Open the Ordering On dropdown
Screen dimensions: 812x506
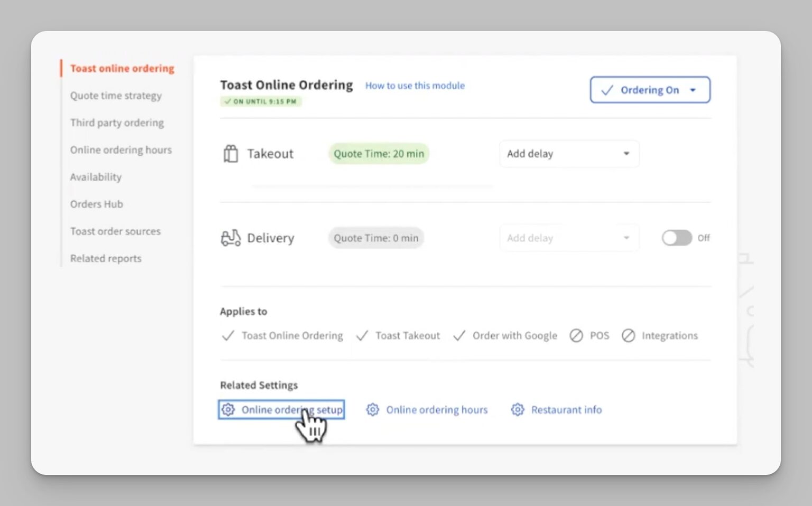[650, 90]
